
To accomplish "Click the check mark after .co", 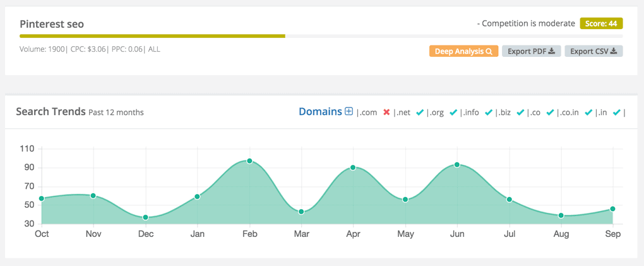I will pos(549,112).
